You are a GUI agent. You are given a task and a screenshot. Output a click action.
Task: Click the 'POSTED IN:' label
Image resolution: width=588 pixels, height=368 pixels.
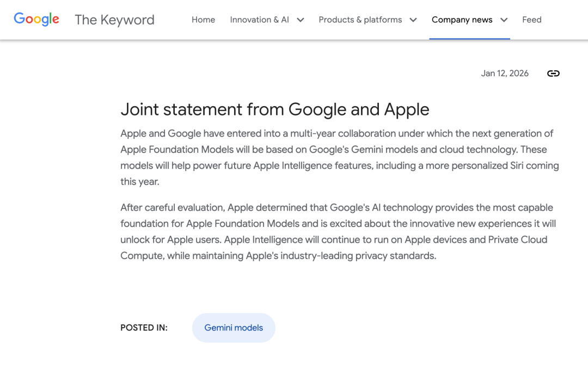(x=144, y=328)
